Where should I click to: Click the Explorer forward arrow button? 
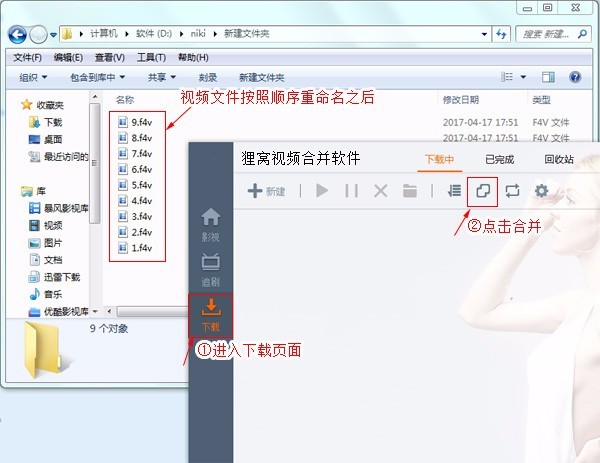[38, 35]
